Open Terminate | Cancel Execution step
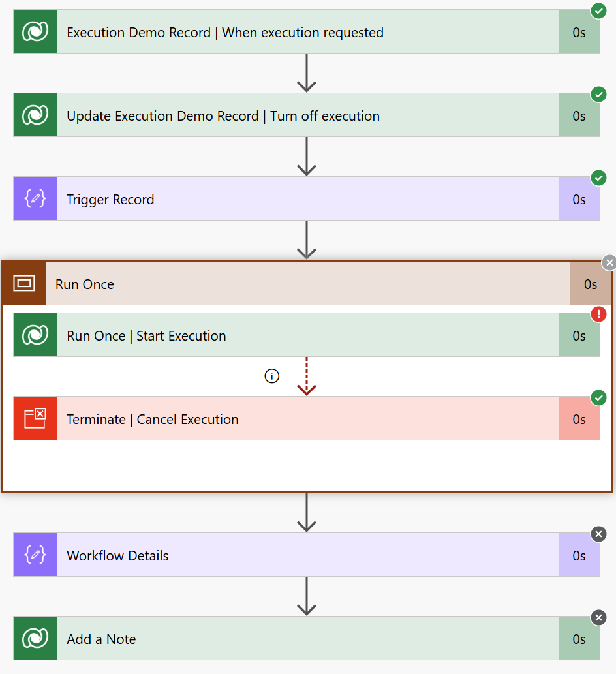Image resolution: width=616 pixels, height=674 pixels. (307, 418)
